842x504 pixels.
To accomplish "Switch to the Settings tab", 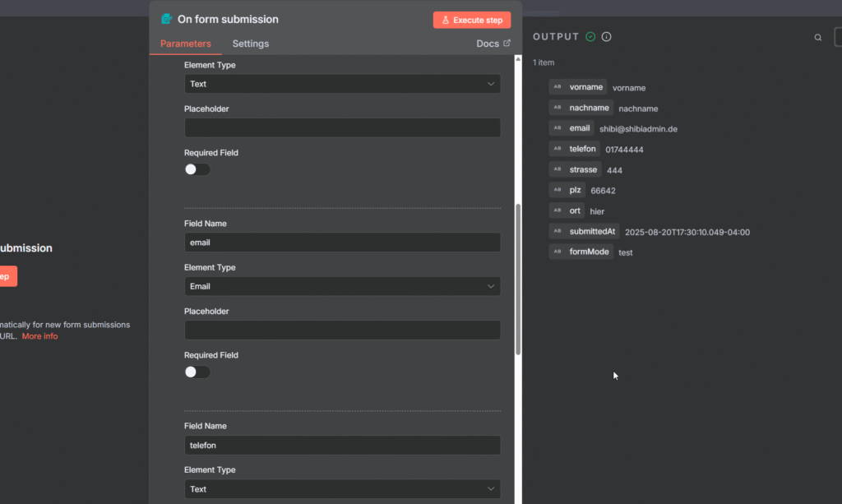I will pos(250,44).
